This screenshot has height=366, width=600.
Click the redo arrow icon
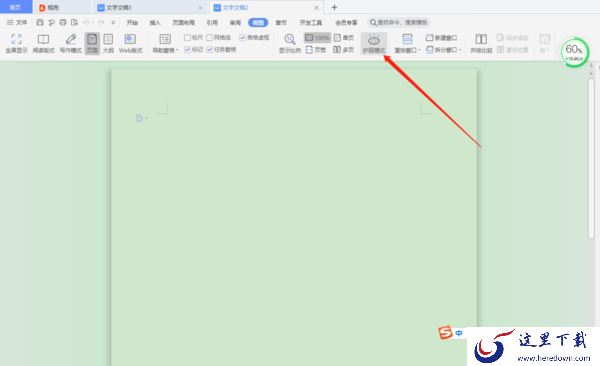pos(101,22)
